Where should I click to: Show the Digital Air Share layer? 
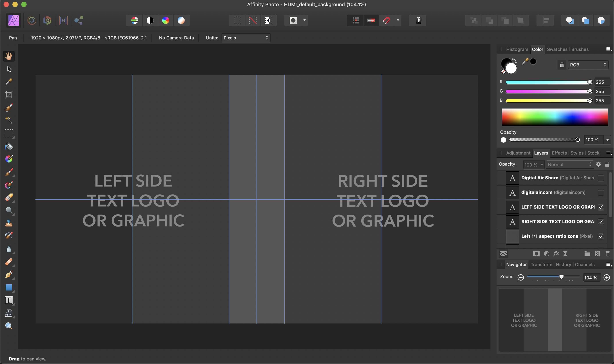(x=601, y=178)
